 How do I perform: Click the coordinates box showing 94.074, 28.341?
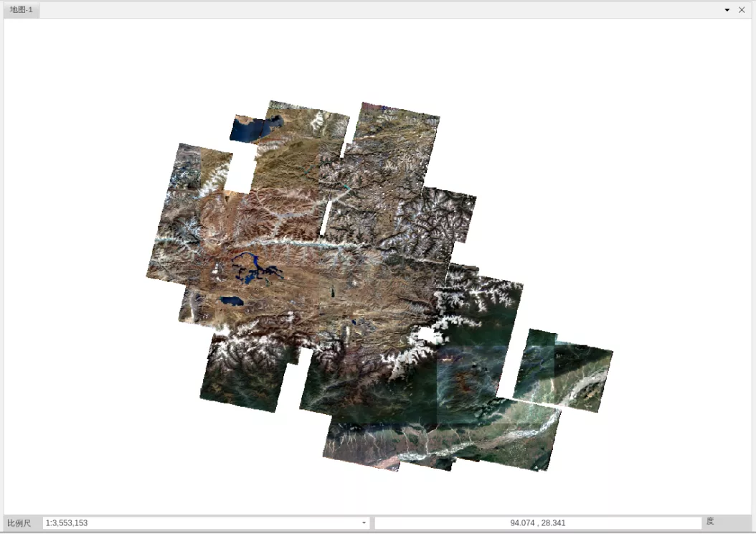(x=537, y=523)
